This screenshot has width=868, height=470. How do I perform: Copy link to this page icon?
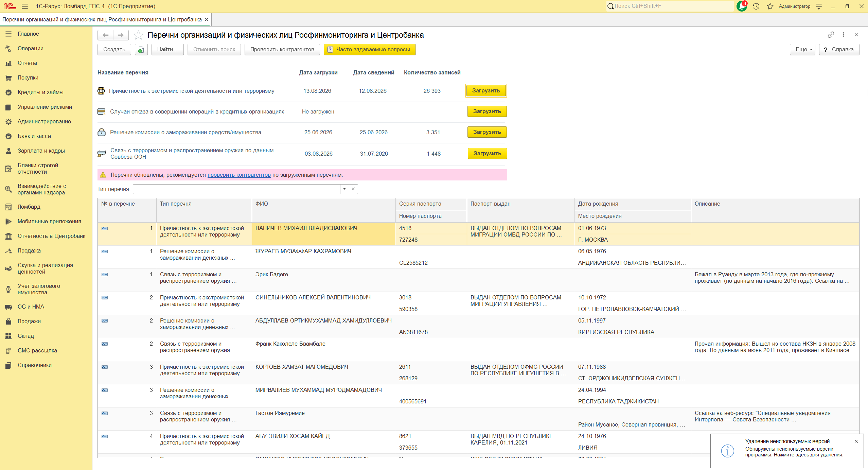coord(831,35)
